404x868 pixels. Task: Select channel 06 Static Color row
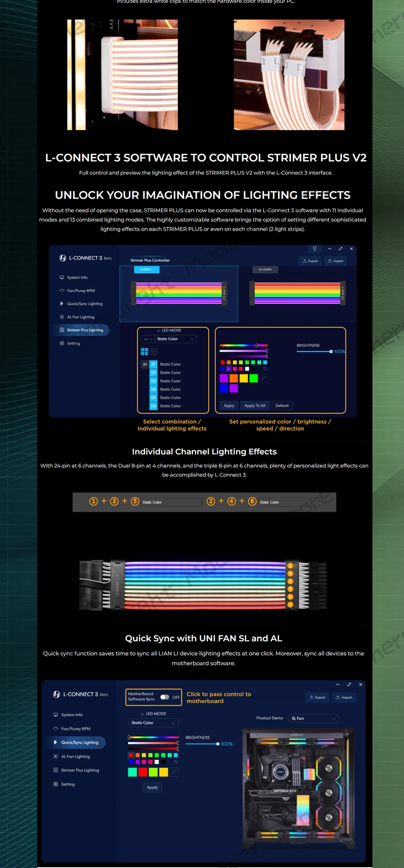166,406
